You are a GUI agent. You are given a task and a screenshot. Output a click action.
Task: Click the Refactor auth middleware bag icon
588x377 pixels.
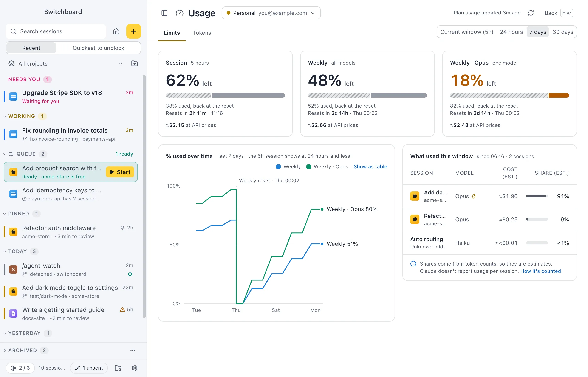[x=13, y=232]
